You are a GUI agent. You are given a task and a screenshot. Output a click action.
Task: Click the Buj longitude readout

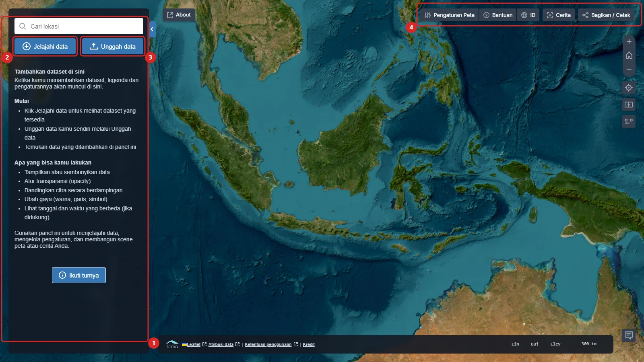click(x=535, y=344)
